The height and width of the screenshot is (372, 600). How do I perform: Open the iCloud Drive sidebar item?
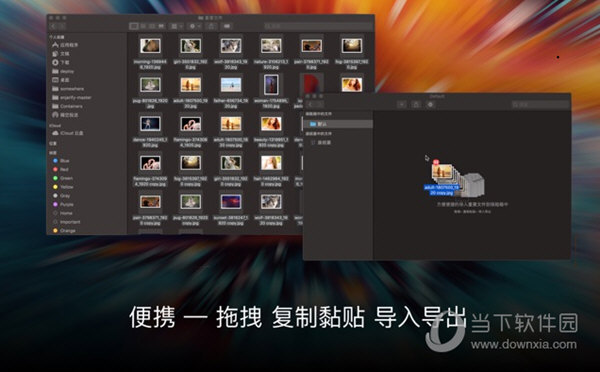(x=68, y=133)
